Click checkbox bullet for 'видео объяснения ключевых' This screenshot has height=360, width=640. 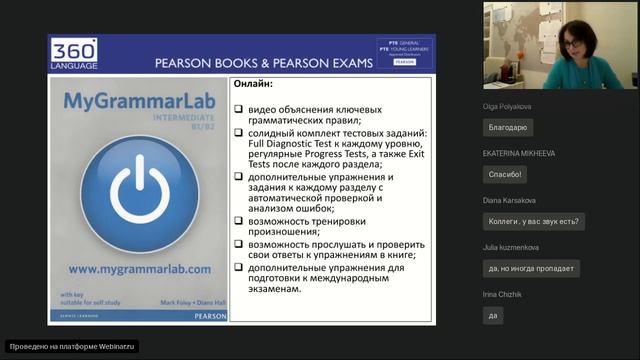(x=238, y=109)
